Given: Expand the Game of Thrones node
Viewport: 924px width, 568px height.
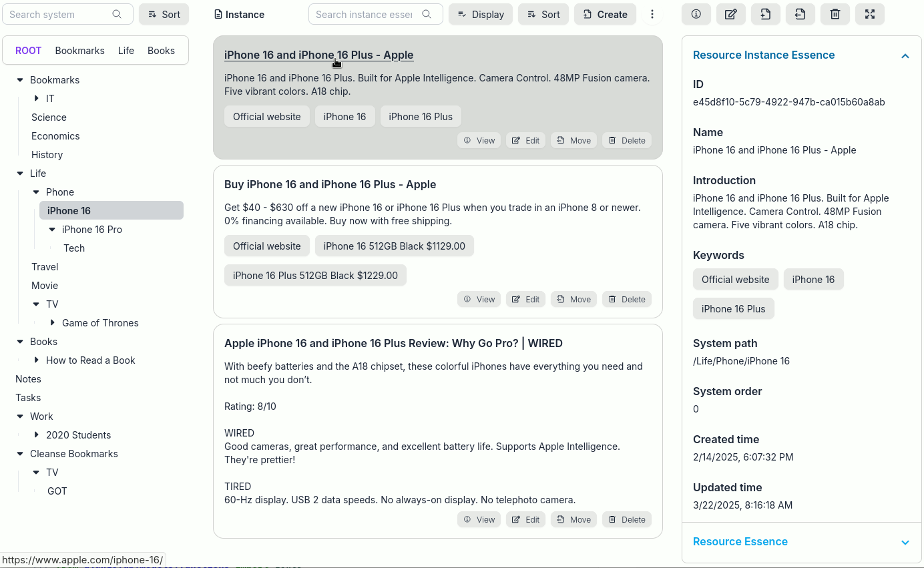Looking at the screenshot, I should tap(52, 323).
